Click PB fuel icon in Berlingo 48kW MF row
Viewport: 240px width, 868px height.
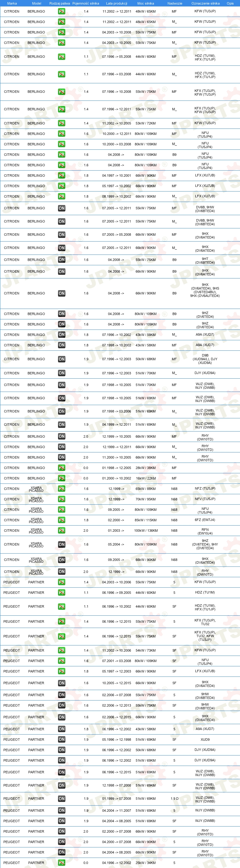62,11
